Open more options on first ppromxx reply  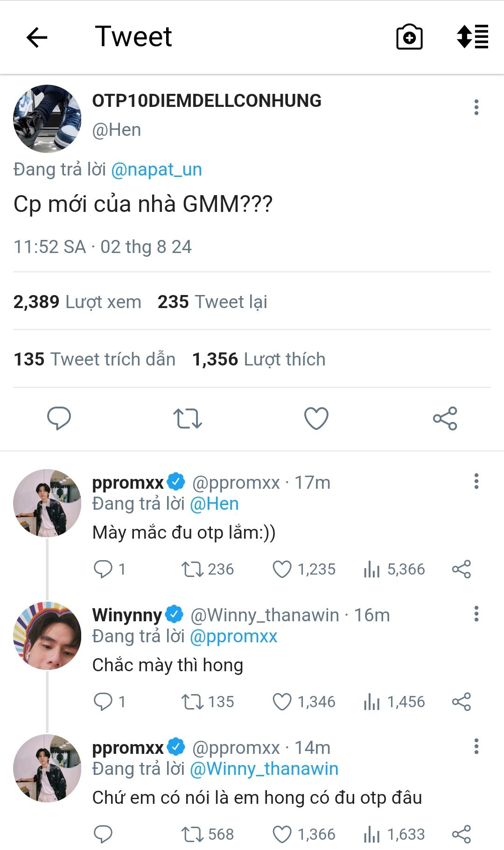[x=476, y=481]
